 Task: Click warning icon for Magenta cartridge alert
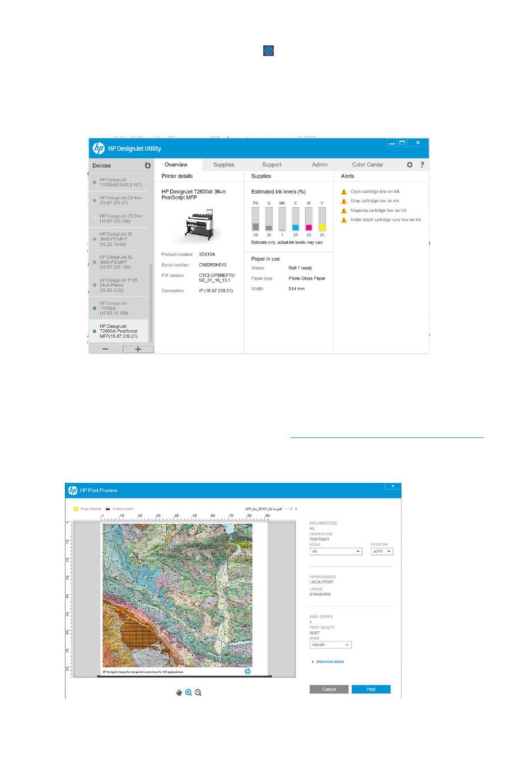pyautogui.click(x=344, y=211)
